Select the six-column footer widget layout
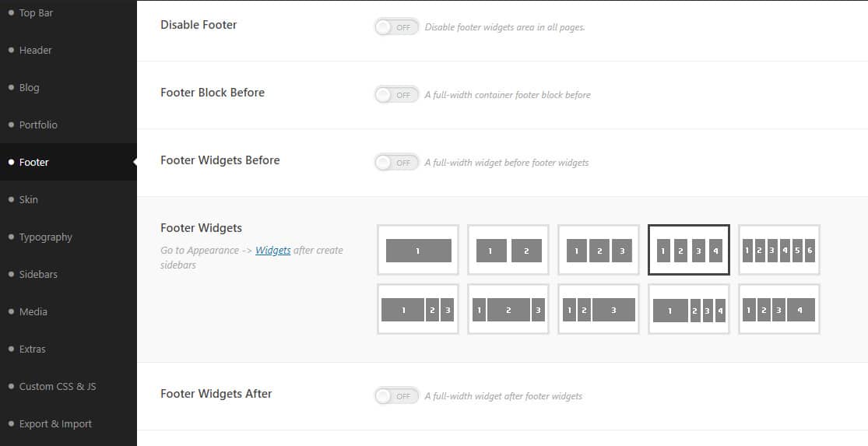Screen dimensions: 868x446 point(779,250)
